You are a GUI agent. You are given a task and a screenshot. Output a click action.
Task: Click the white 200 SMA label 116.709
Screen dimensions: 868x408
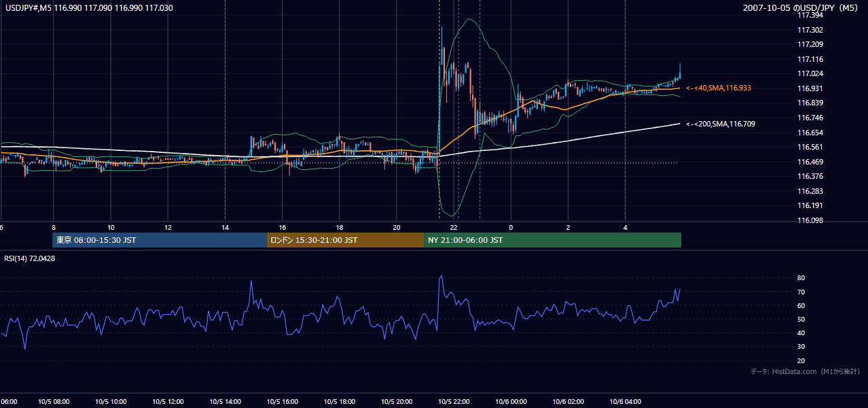point(720,124)
